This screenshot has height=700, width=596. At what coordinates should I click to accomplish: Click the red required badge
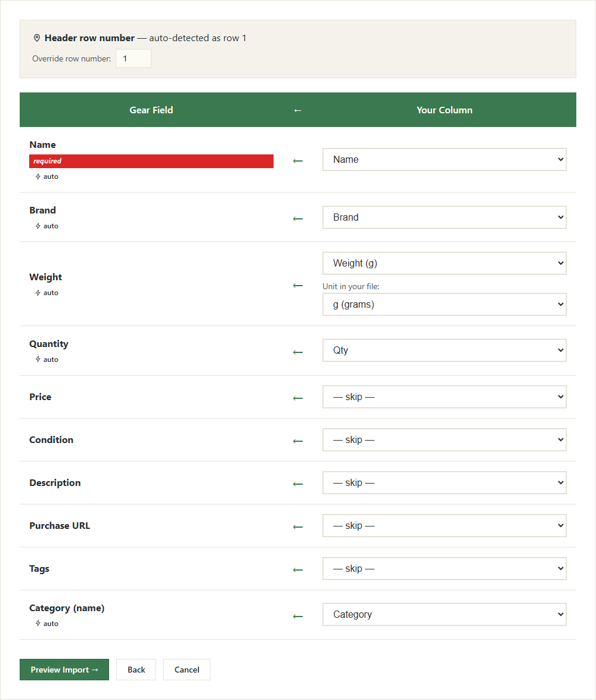tap(151, 161)
